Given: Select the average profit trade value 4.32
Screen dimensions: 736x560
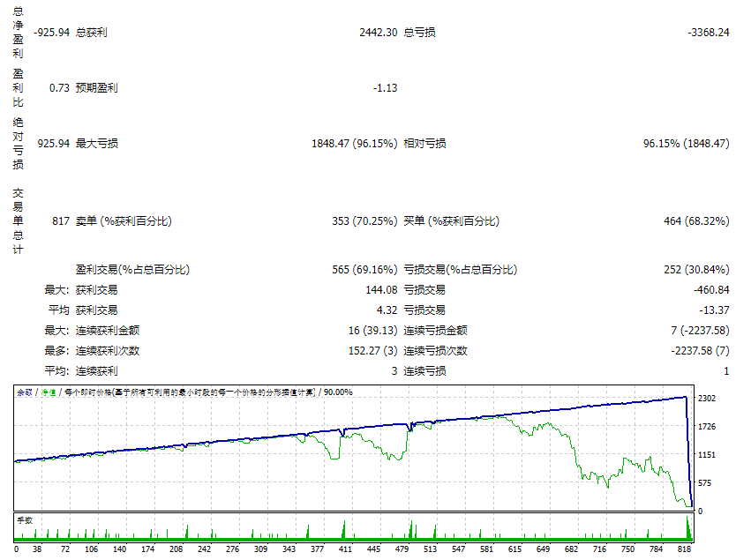Looking at the screenshot, I should (387, 310).
